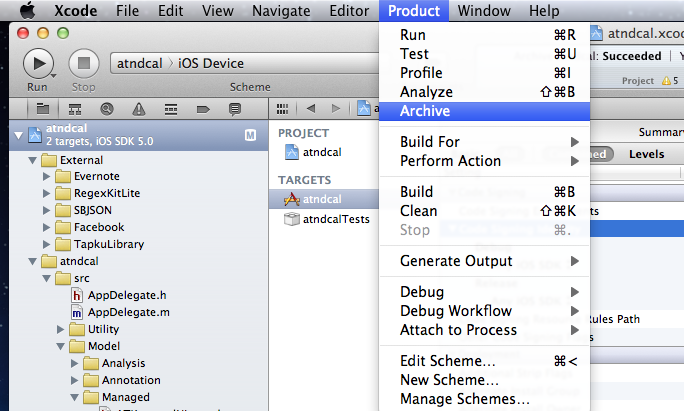
Task: Expand the TapkuLibrary group
Action: (46, 244)
